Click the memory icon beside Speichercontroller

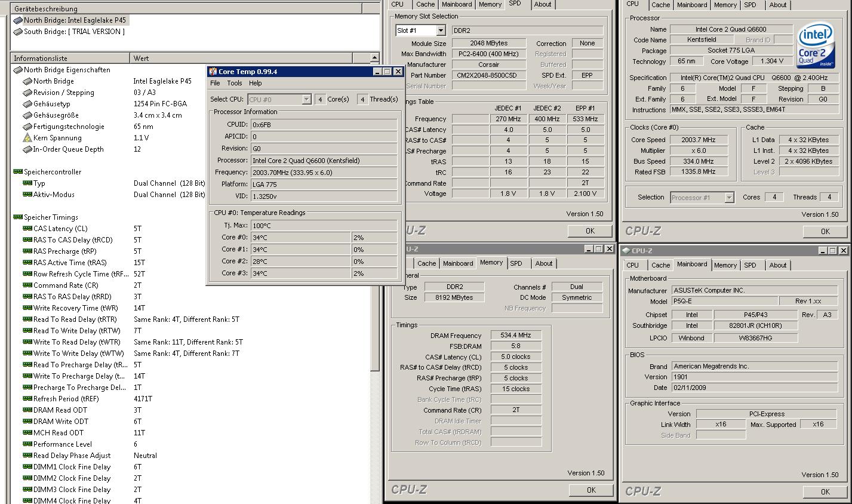click(x=18, y=172)
